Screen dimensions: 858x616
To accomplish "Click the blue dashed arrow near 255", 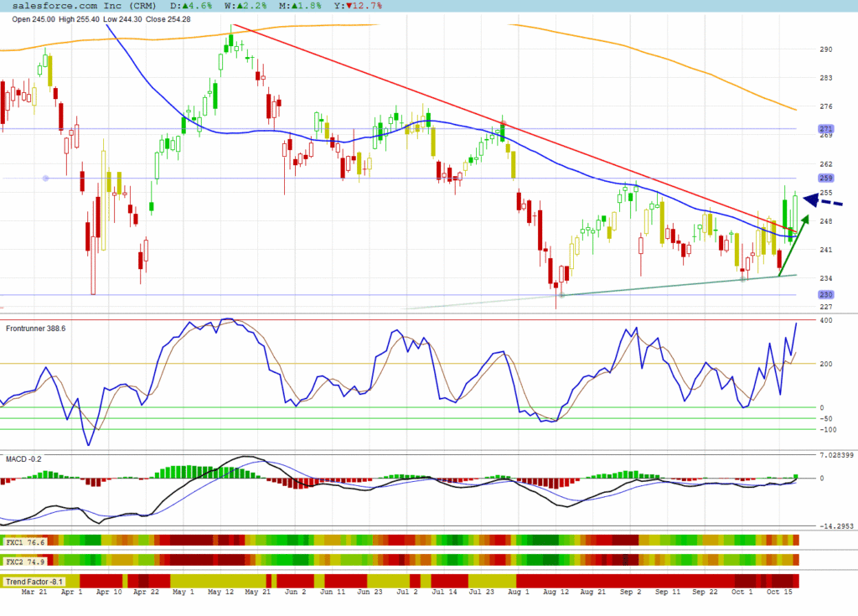I will (x=823, y=201).
